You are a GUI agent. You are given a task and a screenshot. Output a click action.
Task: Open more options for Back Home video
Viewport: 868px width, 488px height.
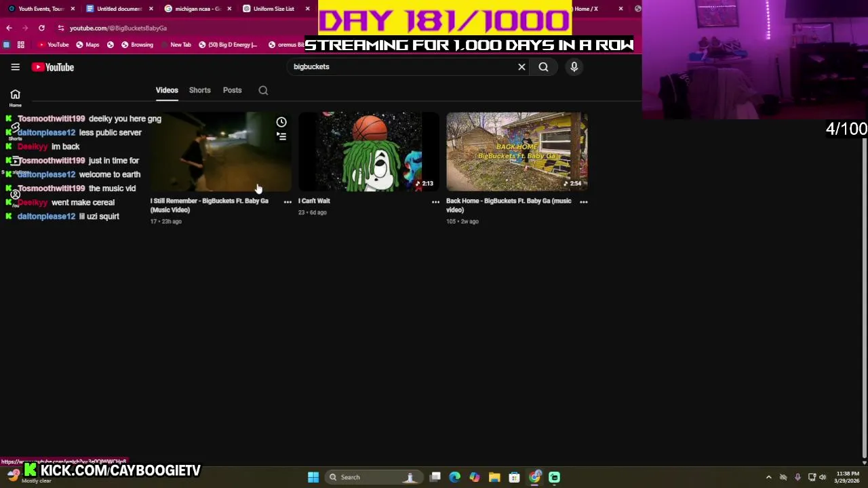tap(583, 202)
